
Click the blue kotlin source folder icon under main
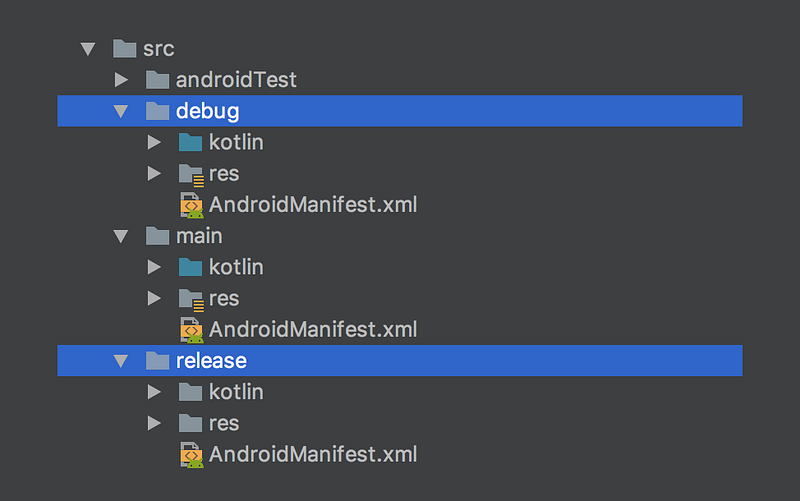point(190,267)
